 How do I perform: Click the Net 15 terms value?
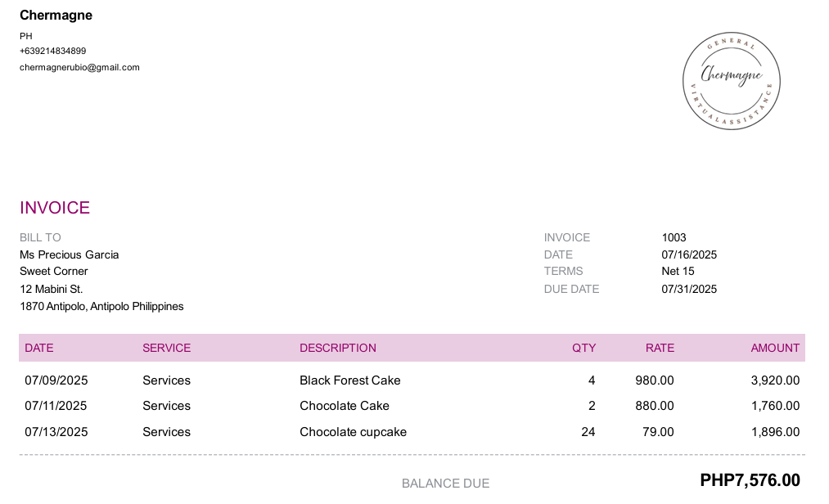tap(678, 272)
